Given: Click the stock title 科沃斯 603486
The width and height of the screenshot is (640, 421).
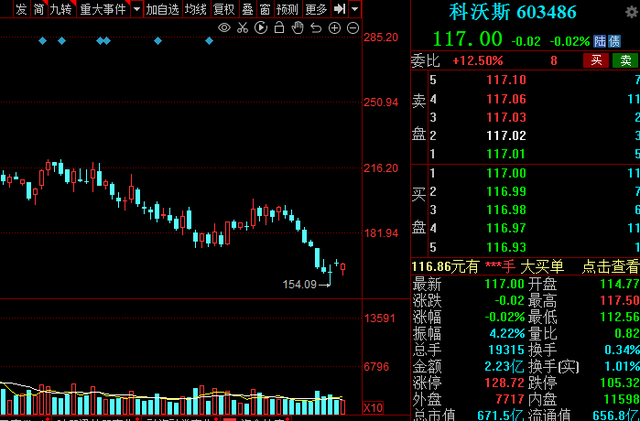Looking at the screenshot, I should click(x=513, y=12).
